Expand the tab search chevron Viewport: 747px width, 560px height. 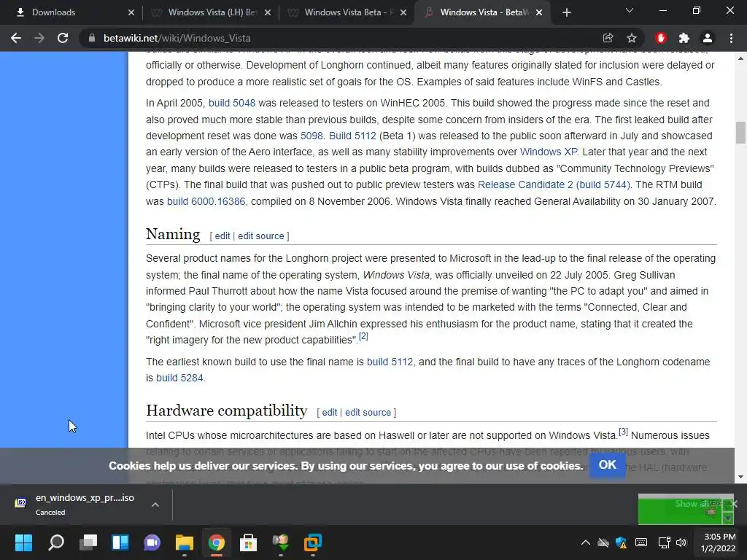630,10
